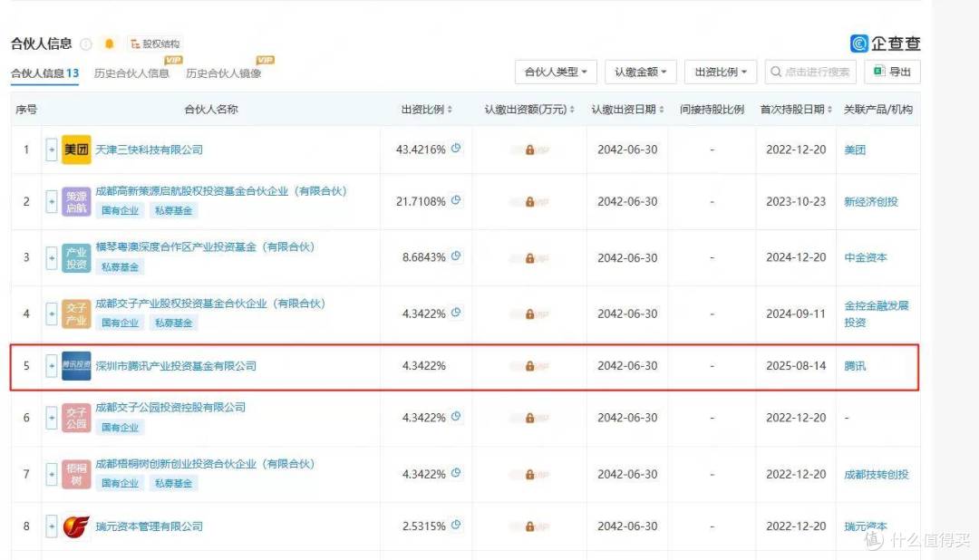Open share history icon beside 43.4216%
Image resolution: width=979 pixels, height=560 pixels.
(456, 148)
